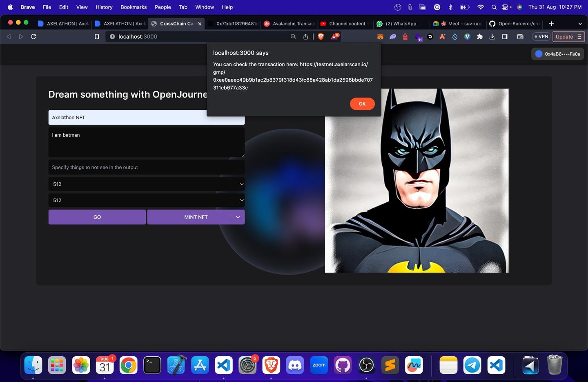
Task: Open the blue droplet extension
Action: 455,36
